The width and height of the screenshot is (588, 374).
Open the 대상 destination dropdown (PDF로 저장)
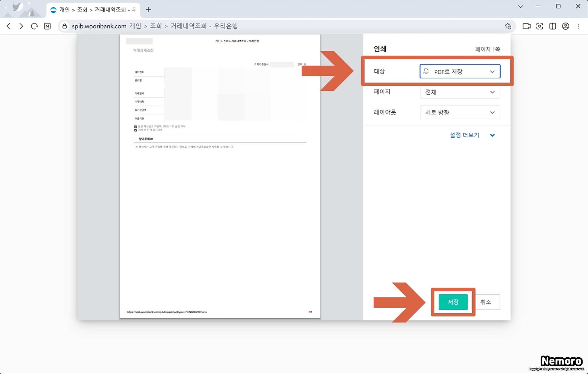click(460, 72)
